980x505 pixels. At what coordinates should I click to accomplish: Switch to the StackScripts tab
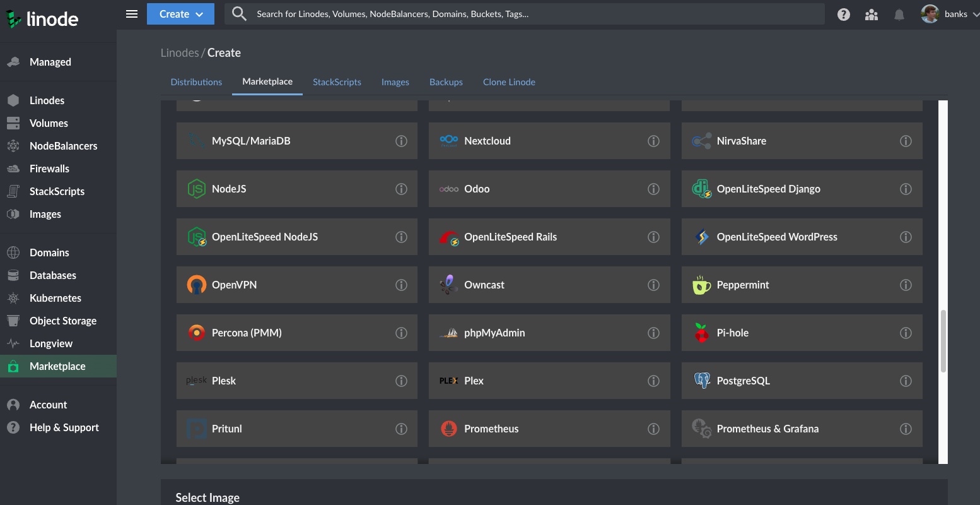pos(337,82)
